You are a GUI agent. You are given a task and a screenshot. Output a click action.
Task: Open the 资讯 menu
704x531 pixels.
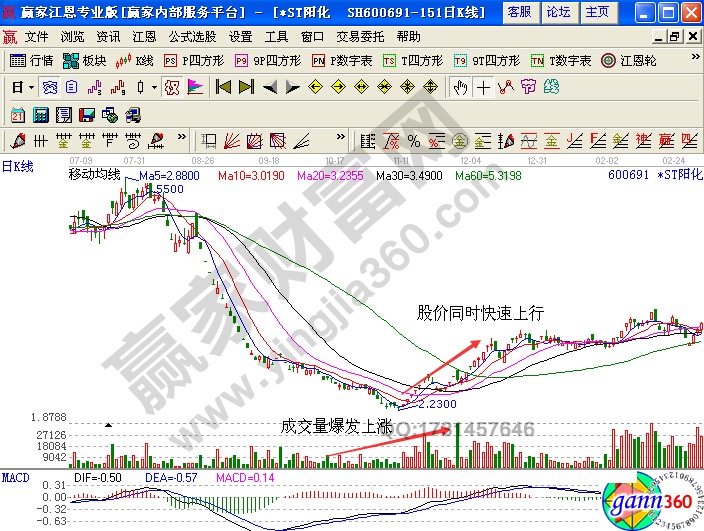tap(108, 37)
